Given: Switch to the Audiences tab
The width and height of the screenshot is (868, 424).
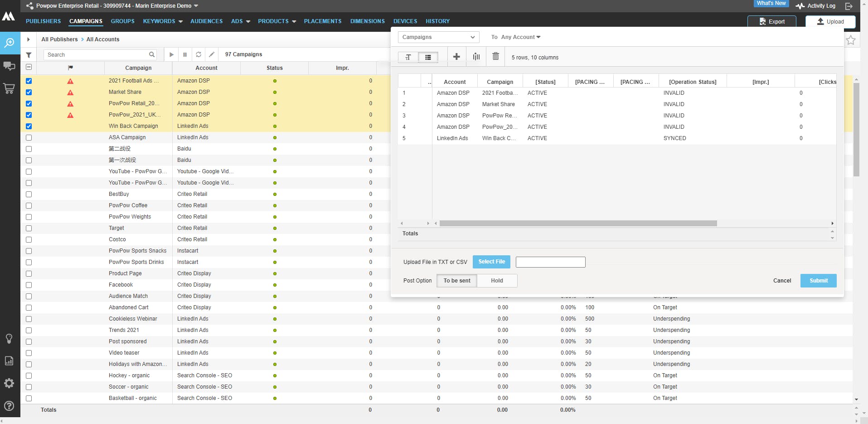Looking at the screenshot, I should [206, 21].
